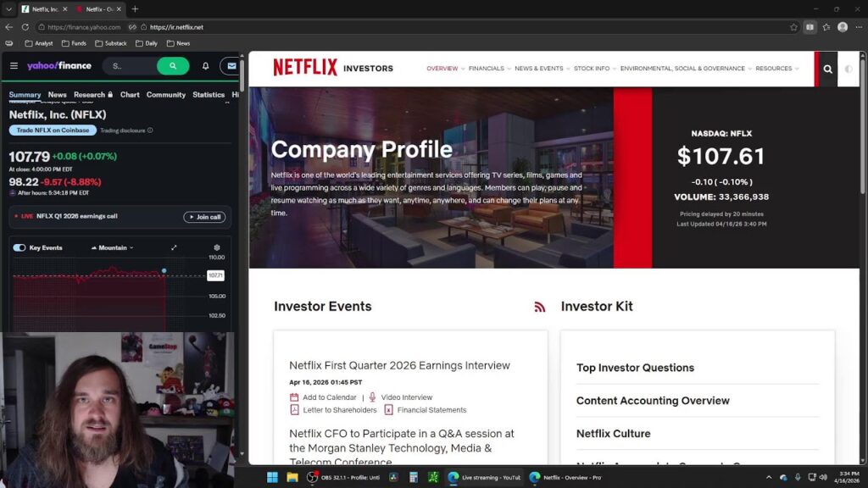
Task: Open the Community tab
Action: (165, 95)
